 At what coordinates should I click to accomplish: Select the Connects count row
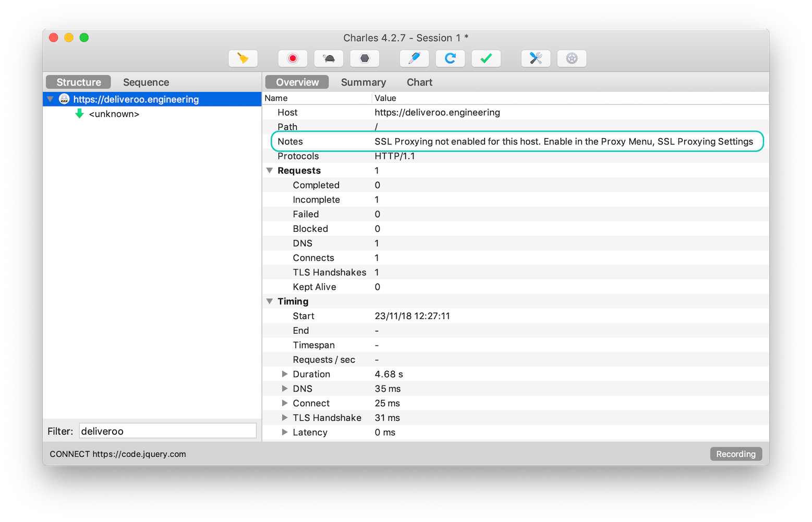(515, 258)
